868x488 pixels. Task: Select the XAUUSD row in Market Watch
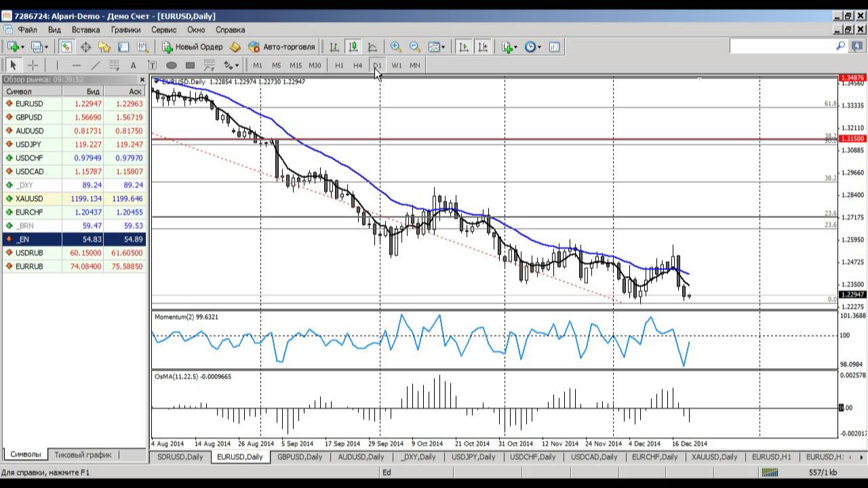click(x=74, y=199)
